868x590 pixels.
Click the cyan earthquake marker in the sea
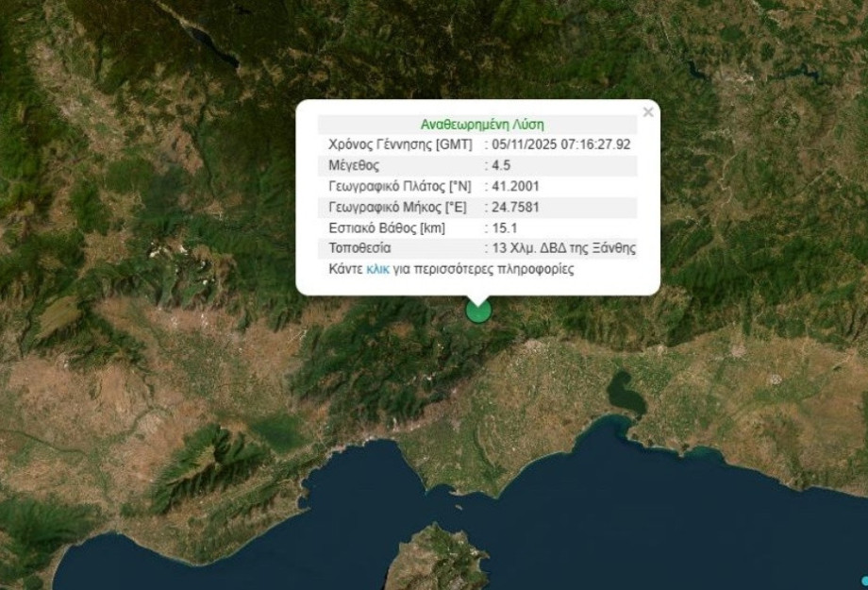863,580
